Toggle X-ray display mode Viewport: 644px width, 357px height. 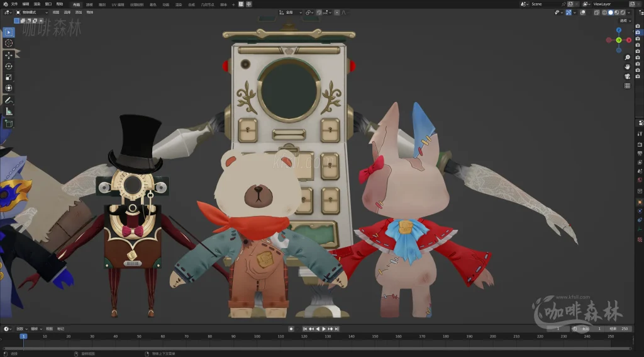(597, 13)
